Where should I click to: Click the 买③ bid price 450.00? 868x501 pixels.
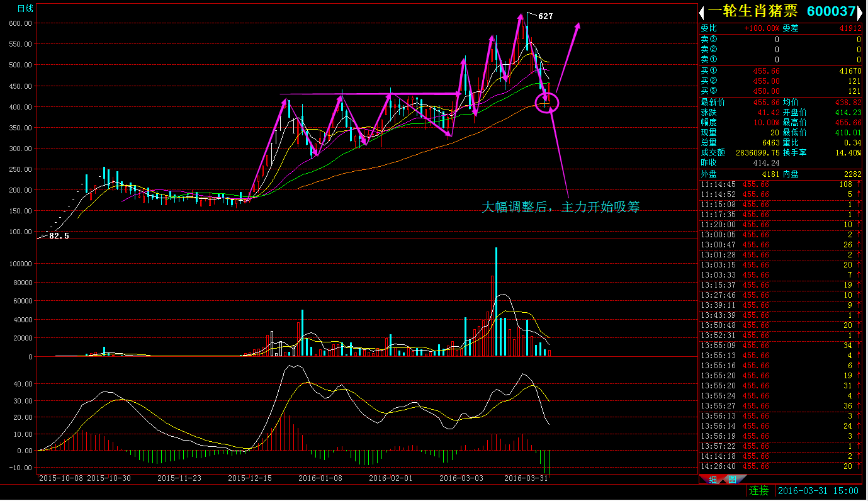[x=765, y=91]
